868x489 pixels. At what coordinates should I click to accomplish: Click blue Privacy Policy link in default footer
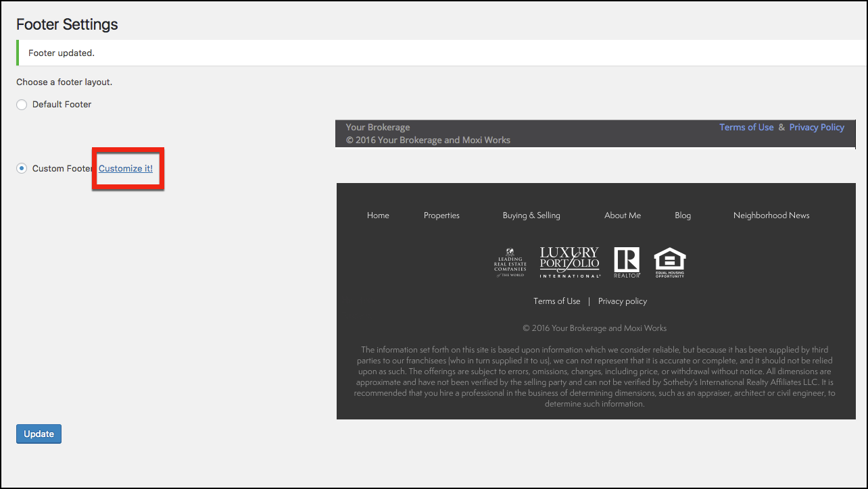817,127
